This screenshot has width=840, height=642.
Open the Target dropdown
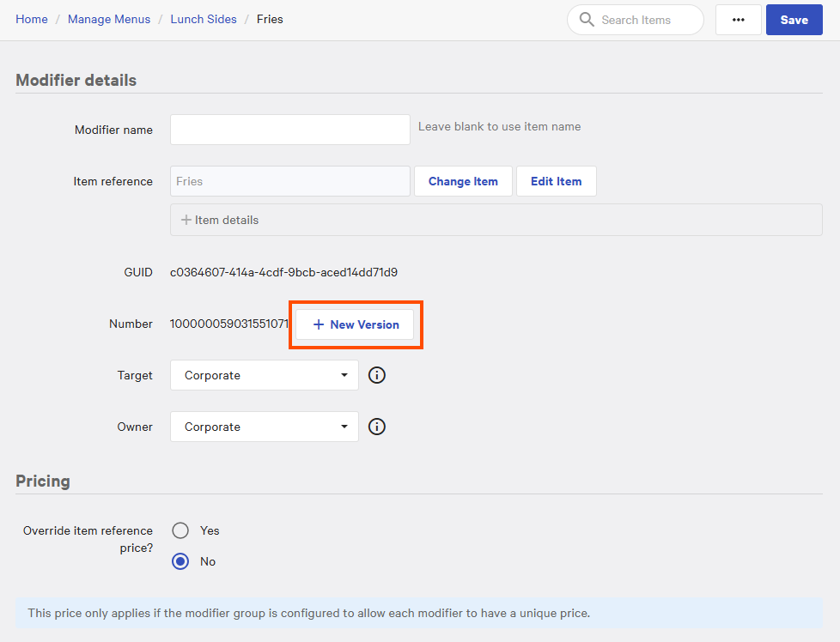coord(264,375)
